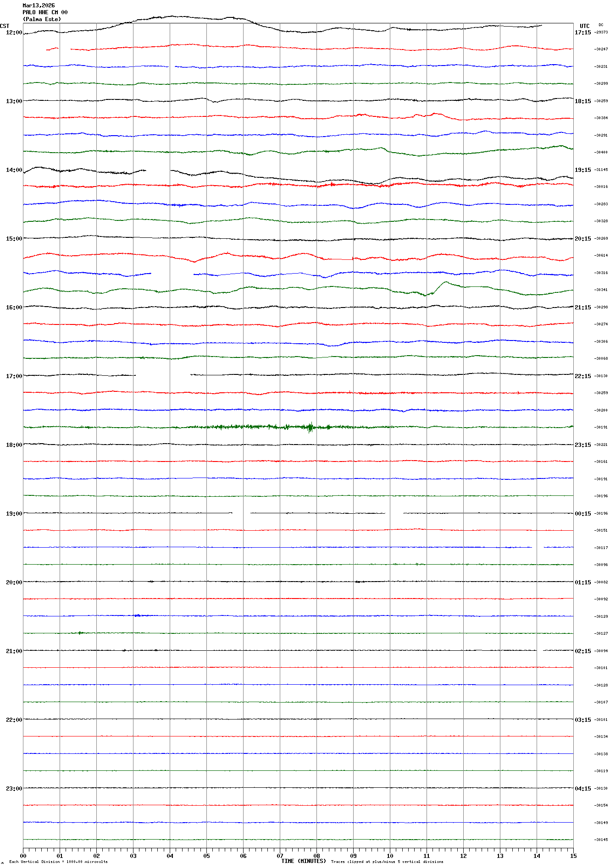Click the 17:15 UTC time label
The image size is (610, 868).
click(x=582, y=33)
